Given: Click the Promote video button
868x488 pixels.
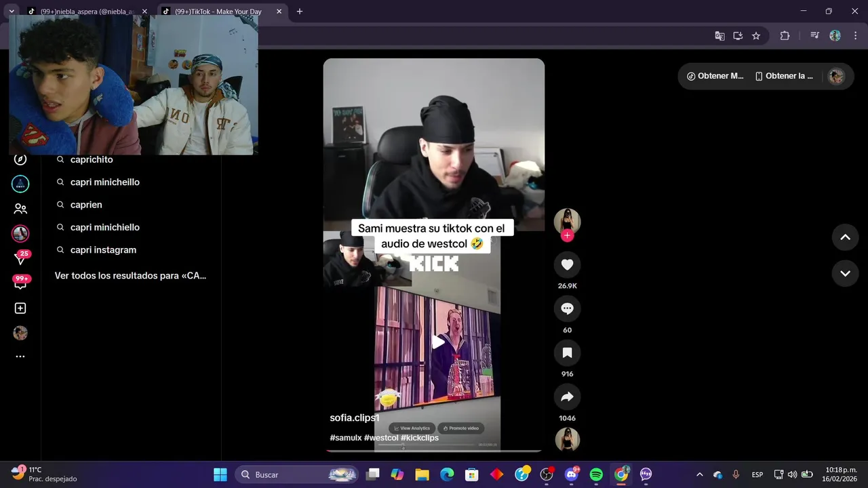Looking at the screenshot, I should pos(462,428).
